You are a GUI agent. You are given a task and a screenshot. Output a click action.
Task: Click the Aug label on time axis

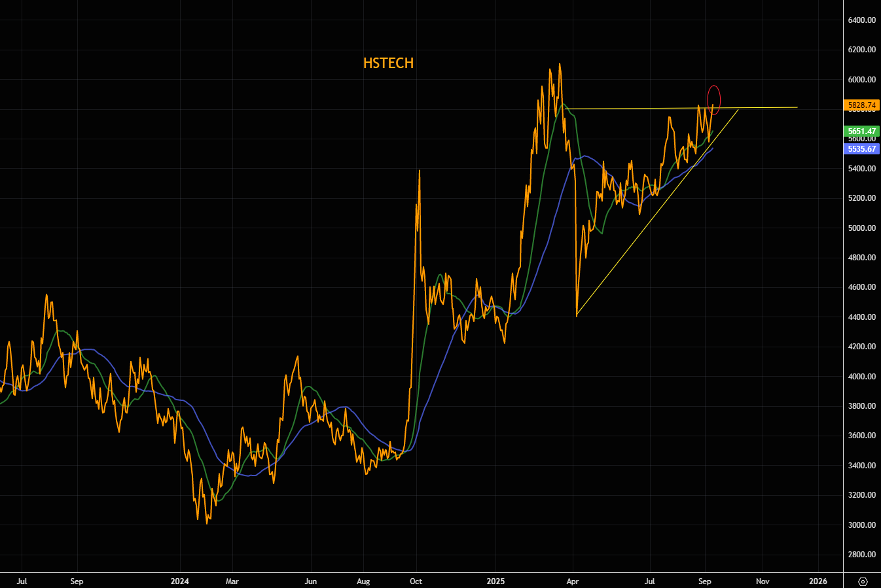click(x=363, y=581)
